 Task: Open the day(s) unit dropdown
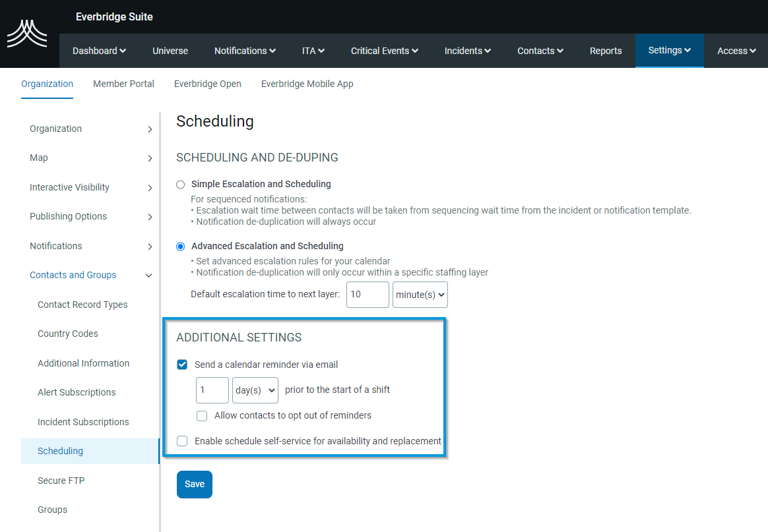point(255,390)
